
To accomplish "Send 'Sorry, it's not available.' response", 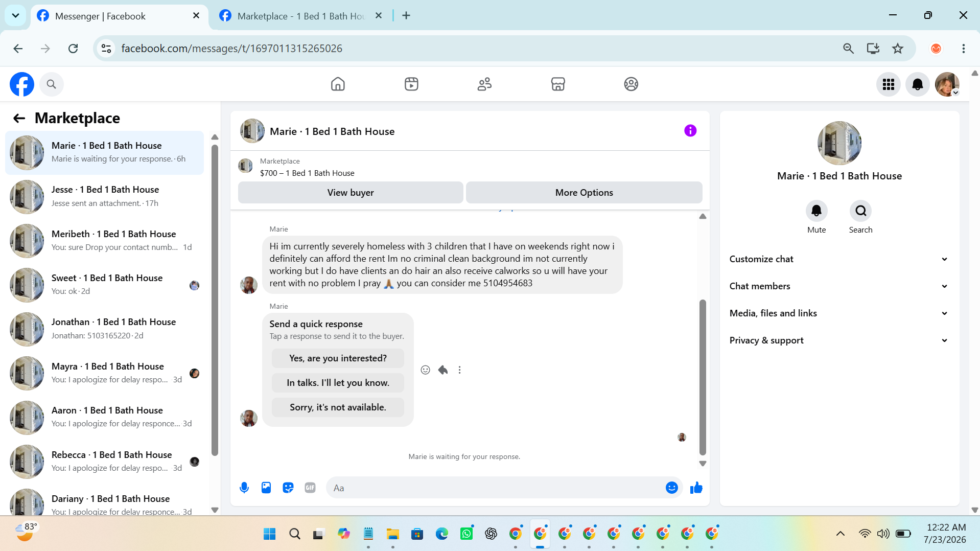I will click(338, 407).
